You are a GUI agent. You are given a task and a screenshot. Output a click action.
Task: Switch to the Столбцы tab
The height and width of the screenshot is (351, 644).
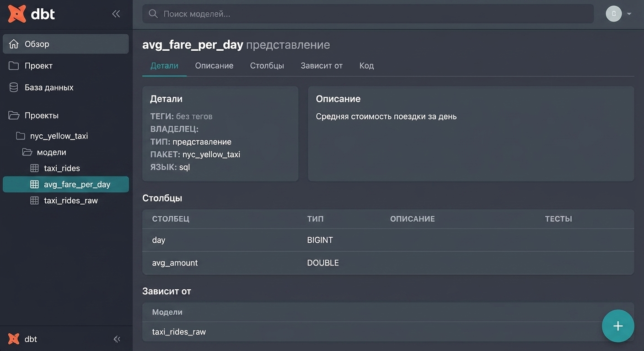tap(267, 65)
